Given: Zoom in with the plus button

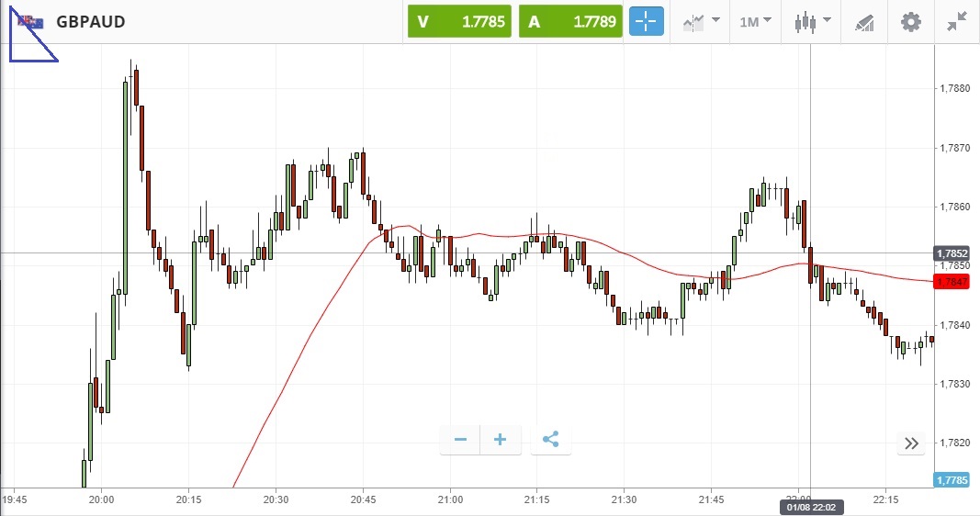Looking at the screenshot, I should [x=501, y=440].
